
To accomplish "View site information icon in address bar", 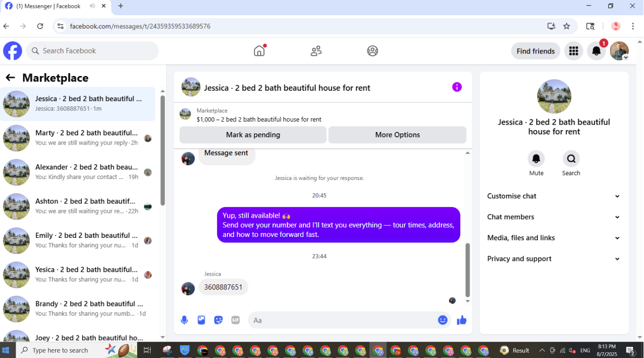I will pos(60,26).
